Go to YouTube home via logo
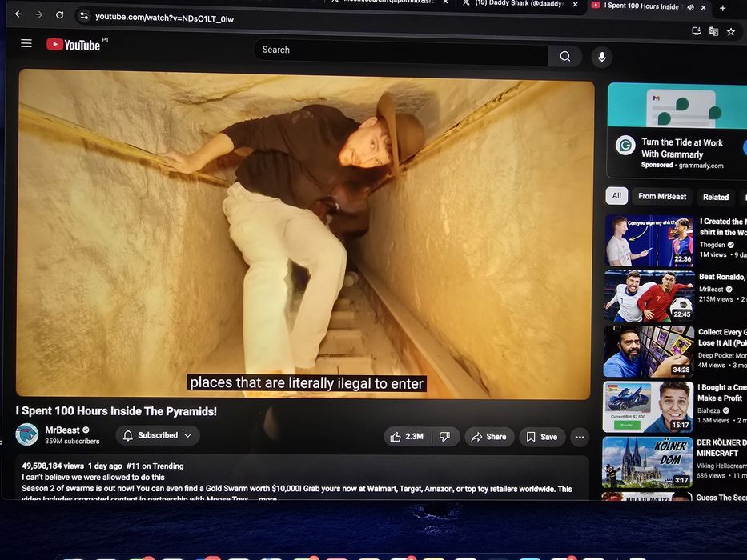The image size is (747, 560). [74, 45]
